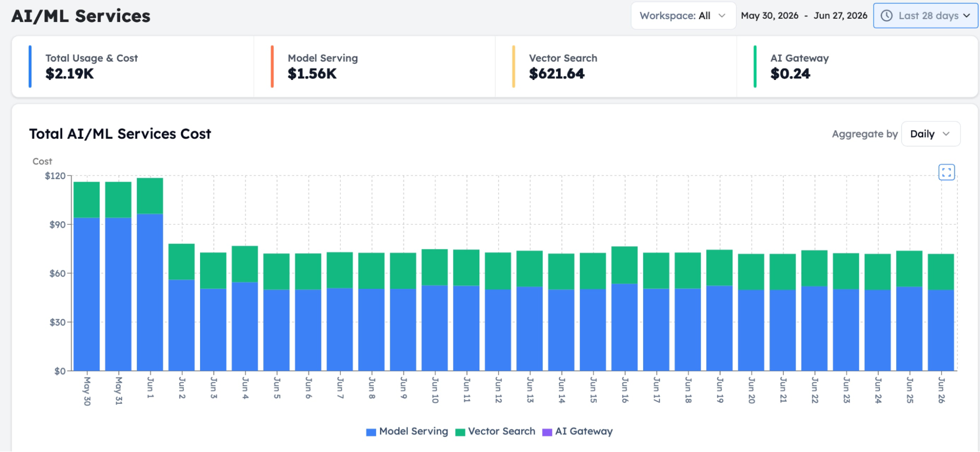Select the AI Gateway summary card

[857, 67]
